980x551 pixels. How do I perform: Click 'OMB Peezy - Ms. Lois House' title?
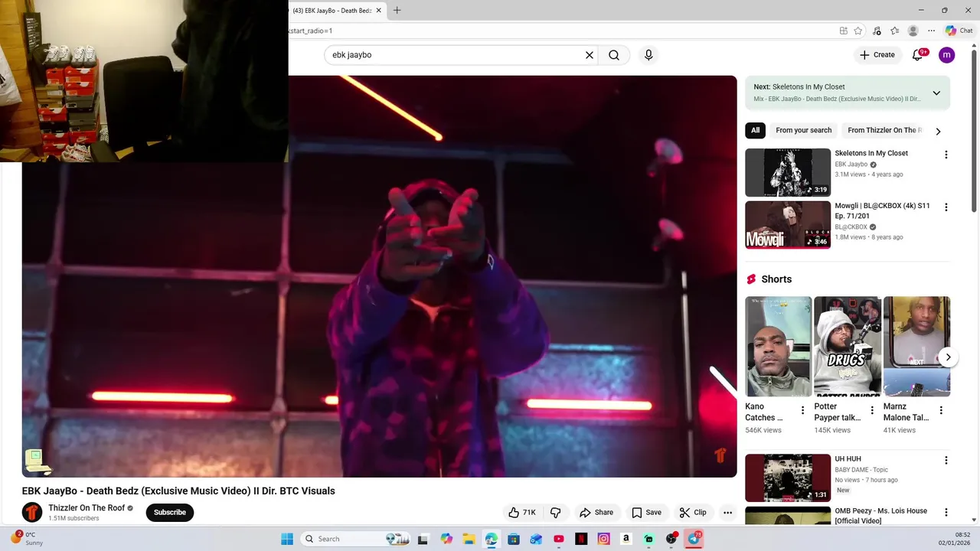tap(880, 516)
